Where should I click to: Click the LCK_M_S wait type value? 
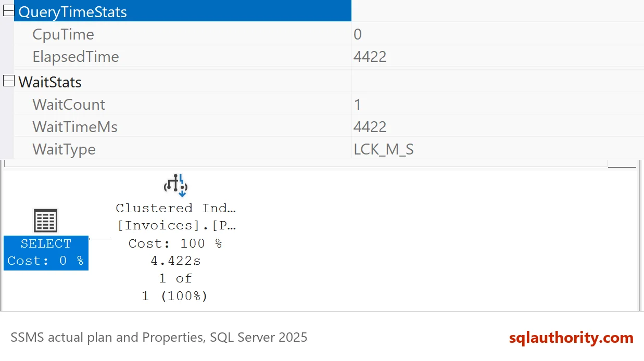tap(384, 149)
